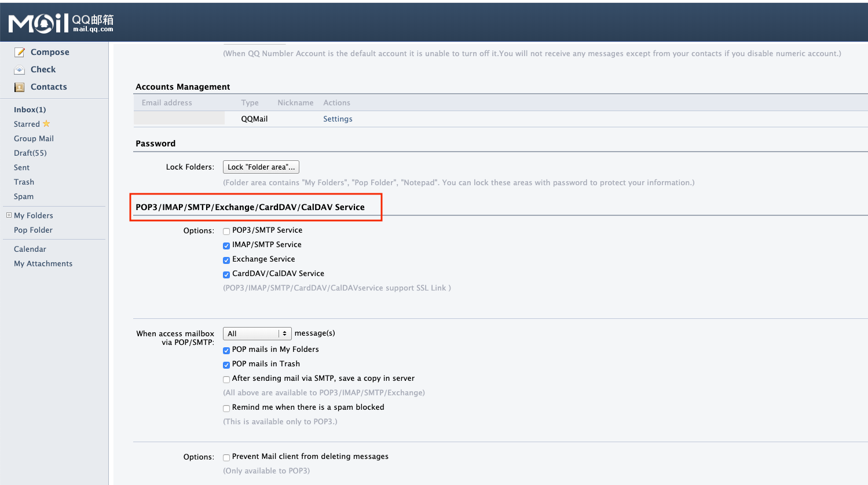Click the Type column header
Image resolution: width=868 pixels, height=485 pixels.
(x=250, y=102)
